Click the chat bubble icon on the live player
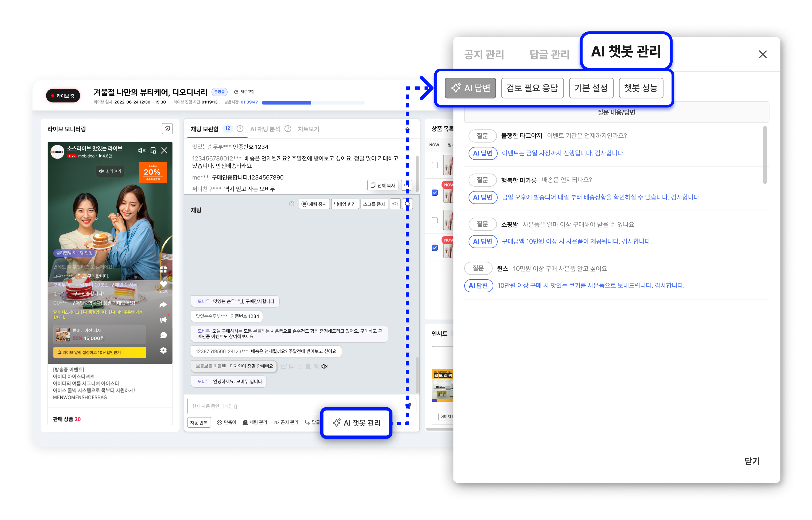The image size is (812, 520). pos(163,335)
